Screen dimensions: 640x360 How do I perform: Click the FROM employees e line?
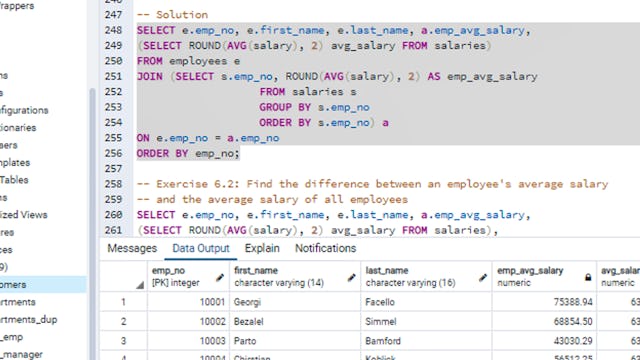188,61
